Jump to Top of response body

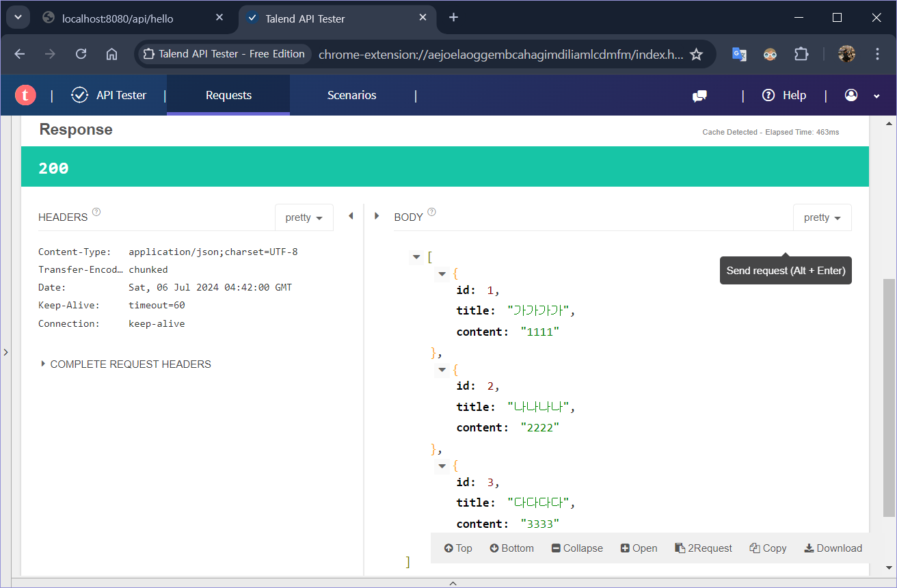coord(458,548)
